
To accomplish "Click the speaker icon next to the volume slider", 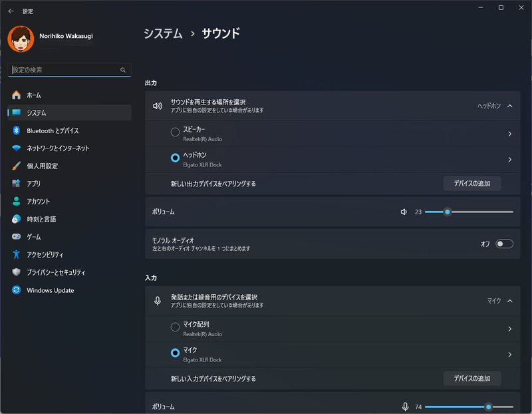I will click(403, 212).
